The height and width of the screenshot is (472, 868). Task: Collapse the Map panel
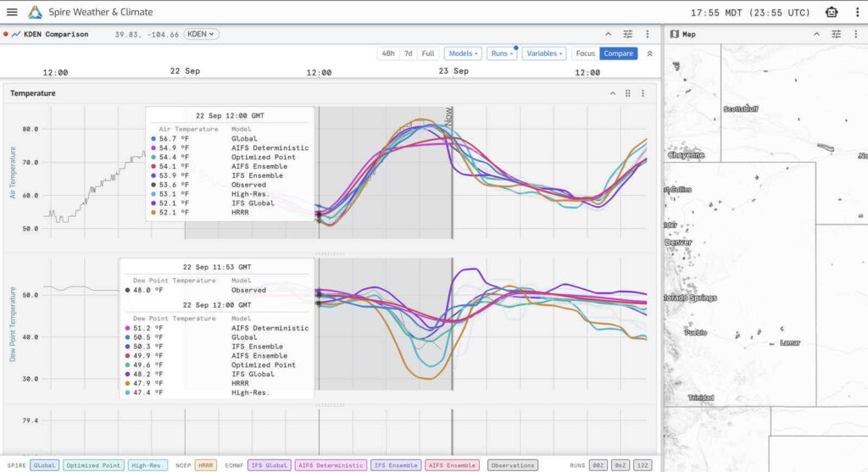(816, 34)
